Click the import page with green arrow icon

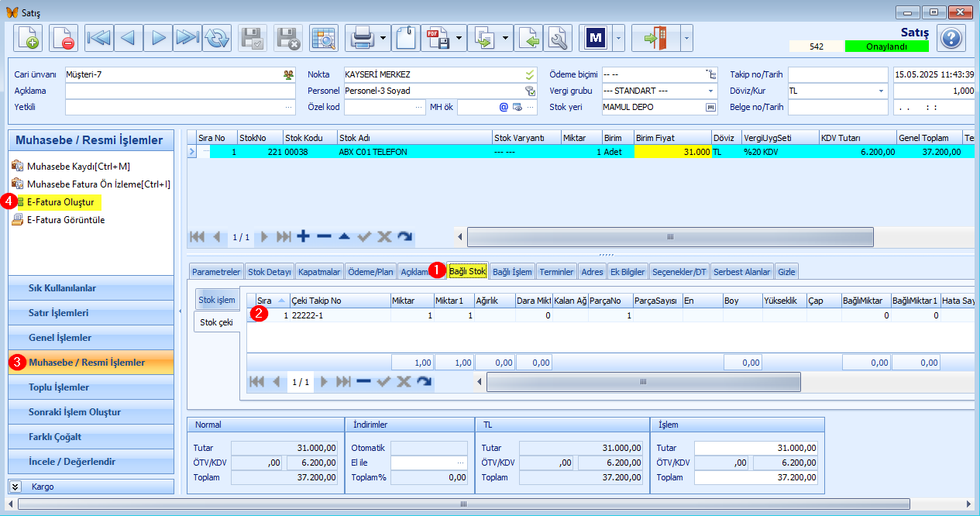[528, 37]
